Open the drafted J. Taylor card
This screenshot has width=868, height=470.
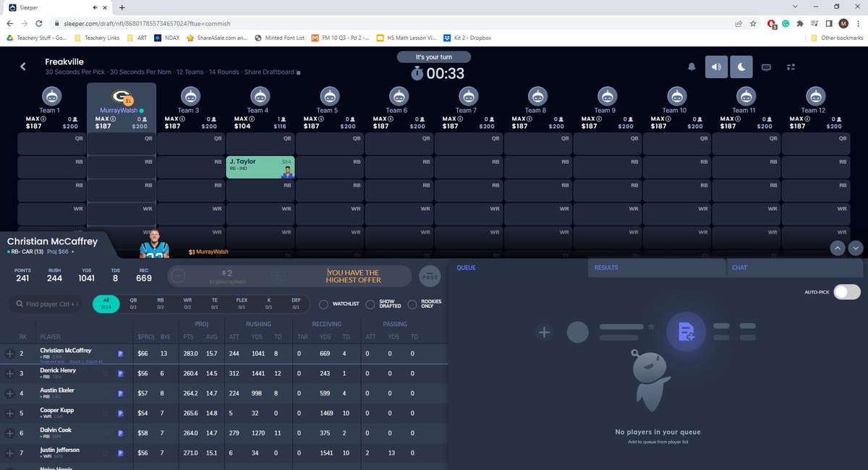coord(260,167)
